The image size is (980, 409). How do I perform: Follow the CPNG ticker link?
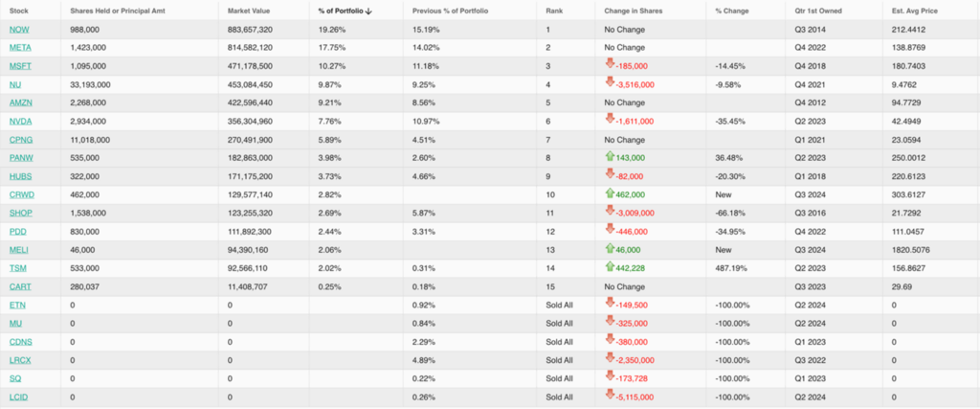pos(21,140)
